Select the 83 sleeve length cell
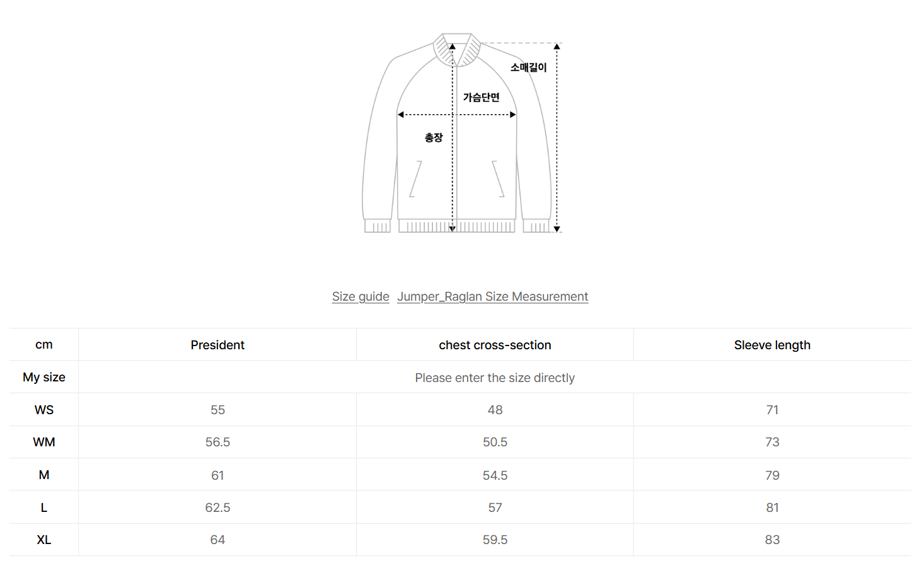The height and width of the screenshot is (568, 924). (772, 540)
